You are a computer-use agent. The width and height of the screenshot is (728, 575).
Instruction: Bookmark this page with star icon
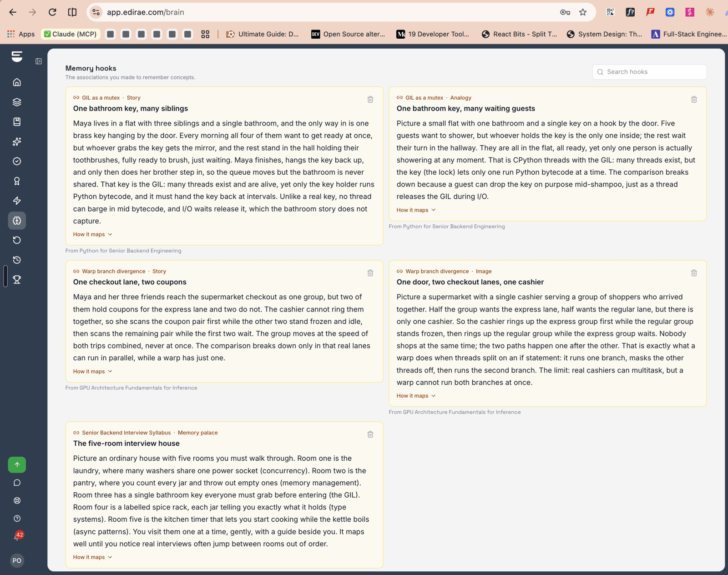point(583,12)
